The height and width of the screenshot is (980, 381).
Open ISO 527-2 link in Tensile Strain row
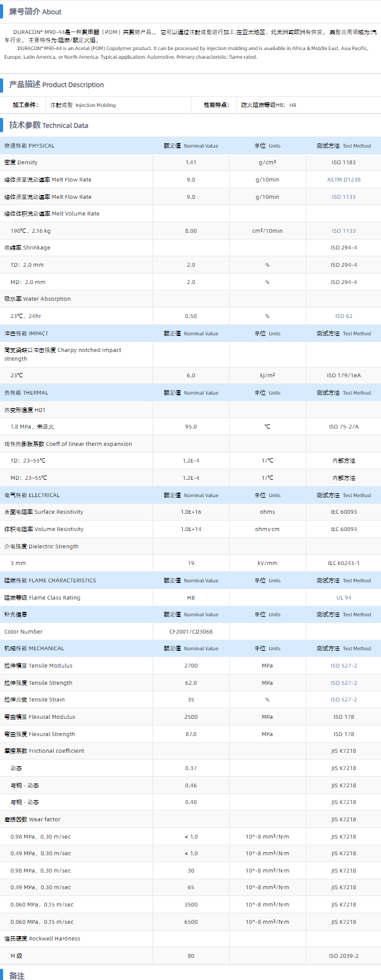pos(343,700)
